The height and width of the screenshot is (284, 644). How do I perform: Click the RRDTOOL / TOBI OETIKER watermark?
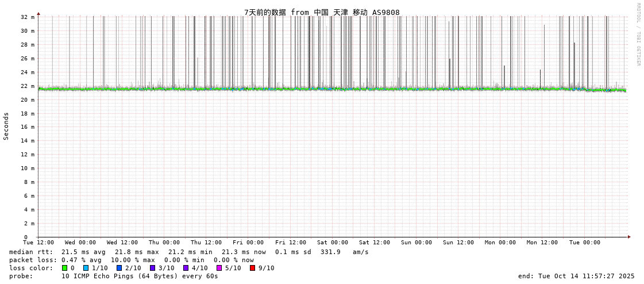pyautogui.click(x=638, y=34)
